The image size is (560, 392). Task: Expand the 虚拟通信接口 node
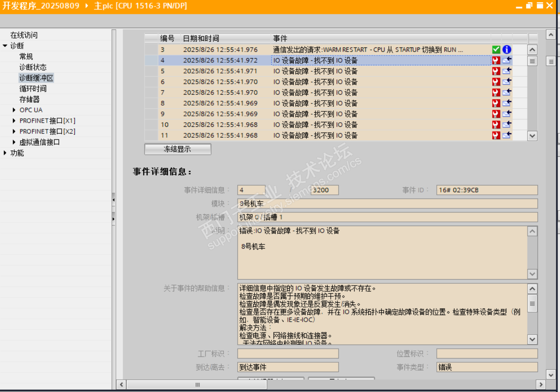[x=14, y=142]
